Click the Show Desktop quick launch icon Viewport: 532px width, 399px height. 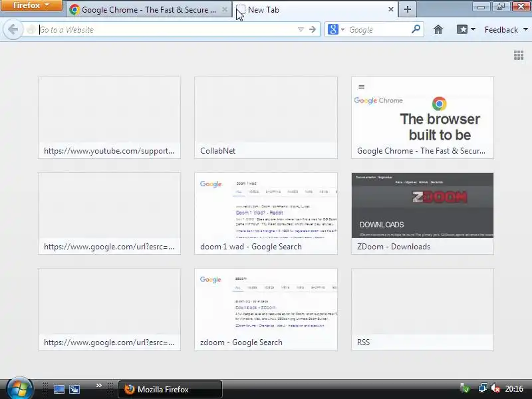click(59, 389)
